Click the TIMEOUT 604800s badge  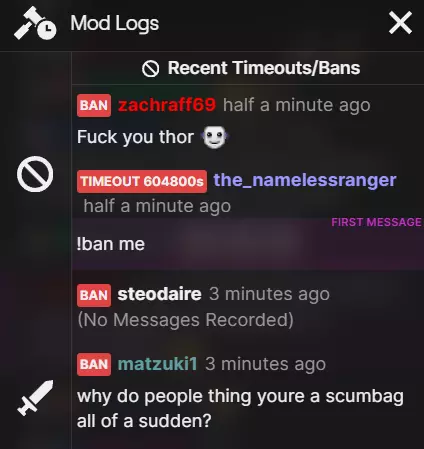(x=142, y=181)
